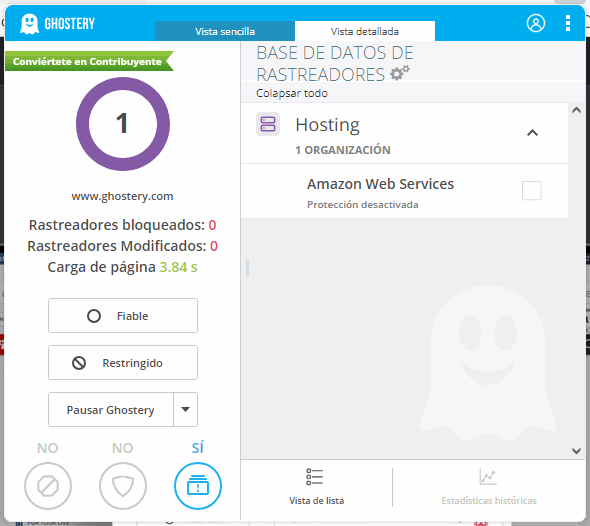Click the Restringido button
Image resolution: width=590 pixels, height=526 pixels.
123,363
